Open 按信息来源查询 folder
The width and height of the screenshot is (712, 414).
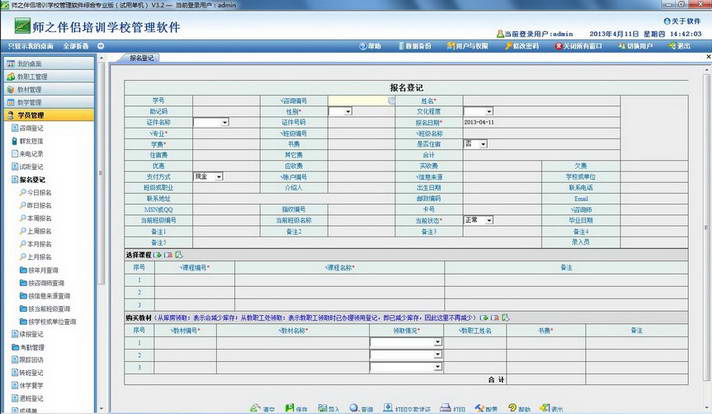[45, 296]
